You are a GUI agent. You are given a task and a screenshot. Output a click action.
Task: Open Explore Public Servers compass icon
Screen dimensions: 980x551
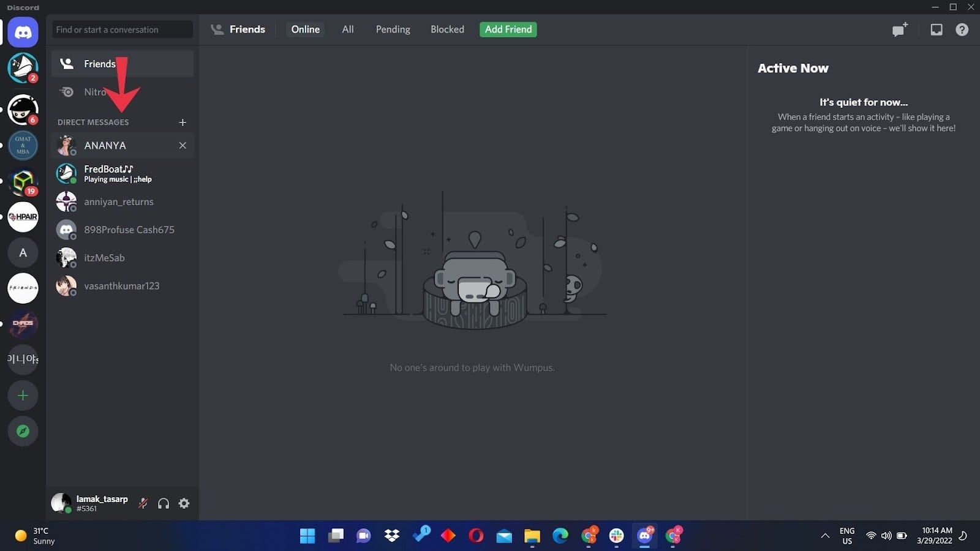[x=23, y=431]
